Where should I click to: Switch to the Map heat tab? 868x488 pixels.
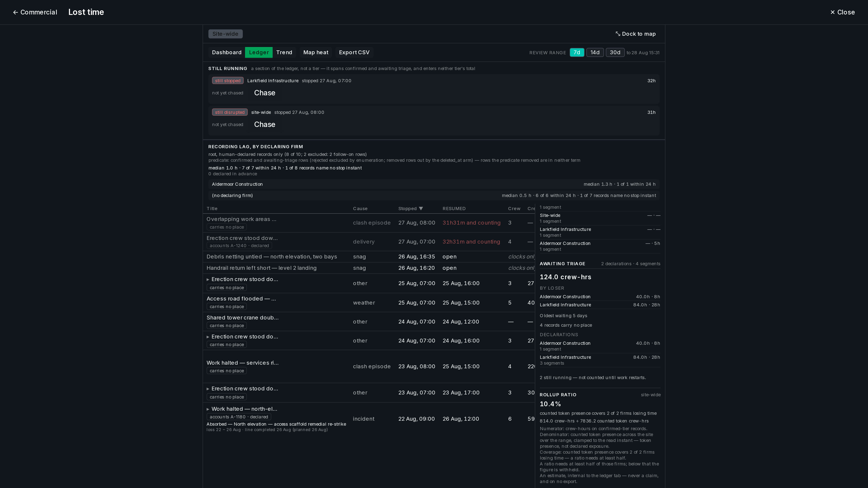click(x=316, y=52)
